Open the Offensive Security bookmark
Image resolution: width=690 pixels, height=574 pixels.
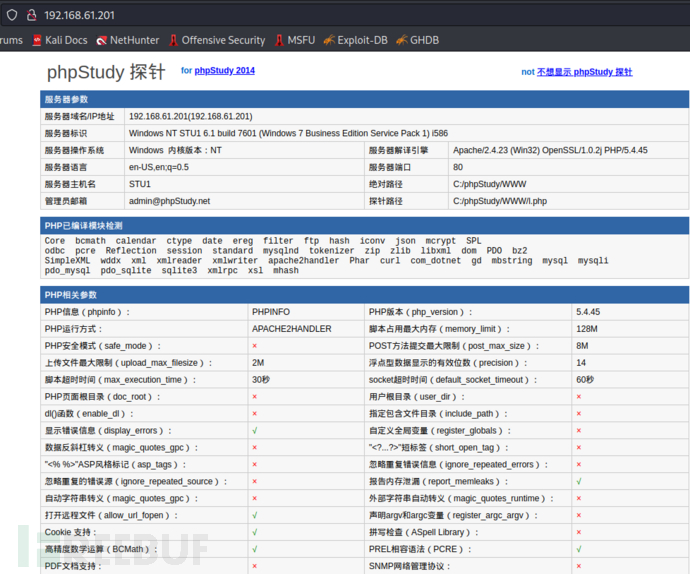(x=216, y=40)
